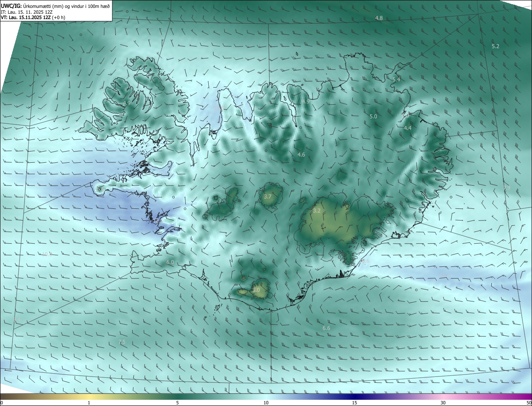Pick the dark navy band of the colorbar above 15
532x406 pixels.
tap(355, 397)
